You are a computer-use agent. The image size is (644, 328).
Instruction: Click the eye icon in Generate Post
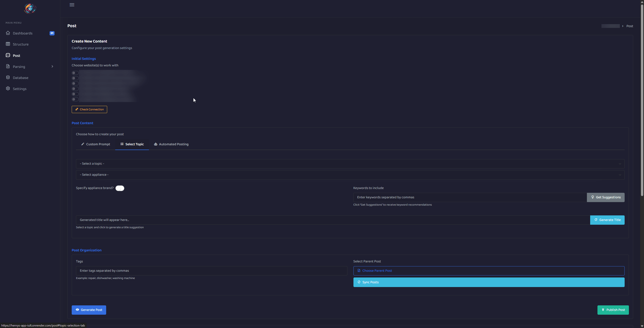click(77, 310)
